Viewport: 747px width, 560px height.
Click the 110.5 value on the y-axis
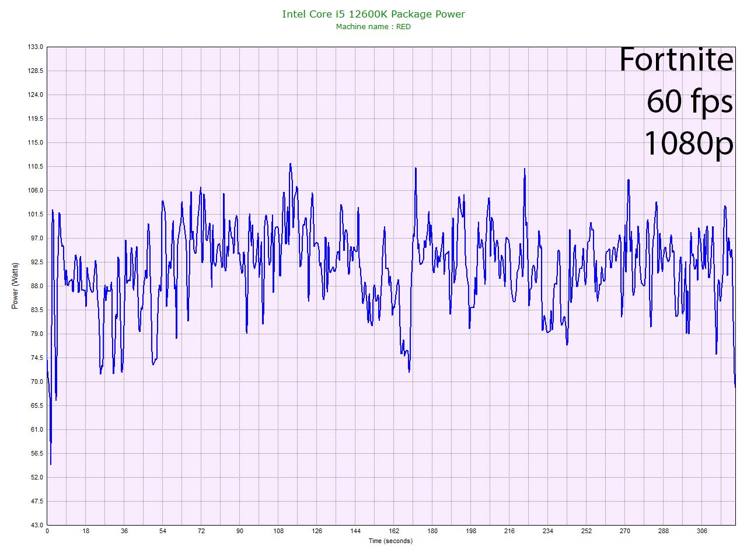point(36,166)
